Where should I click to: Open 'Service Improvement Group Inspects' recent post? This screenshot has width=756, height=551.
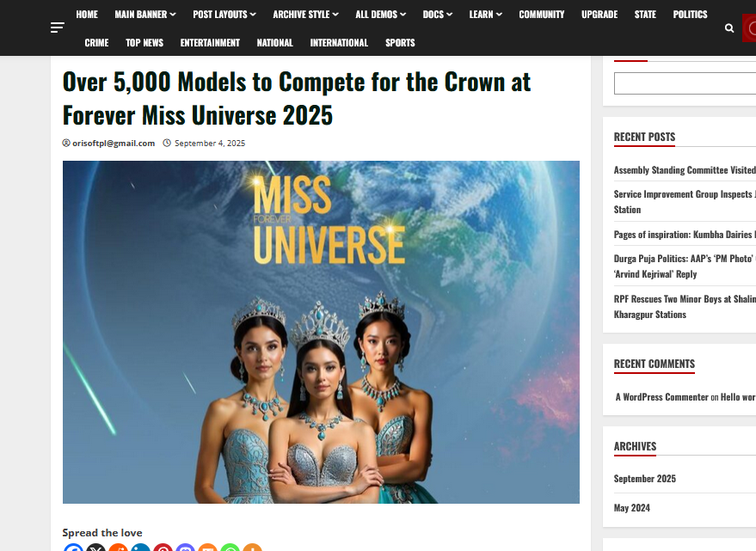685,202
